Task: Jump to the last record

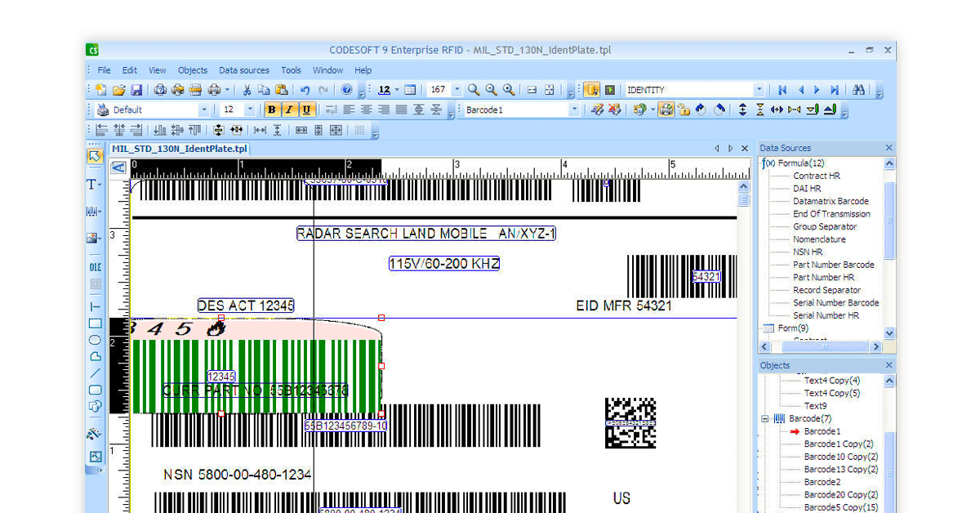Action: tap(835, 90)
